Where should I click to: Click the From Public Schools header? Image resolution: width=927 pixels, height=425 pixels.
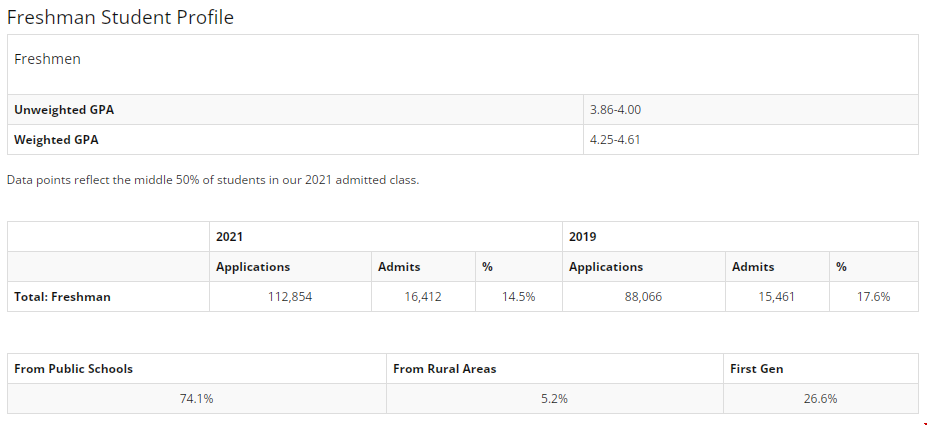tap(73, 369)
